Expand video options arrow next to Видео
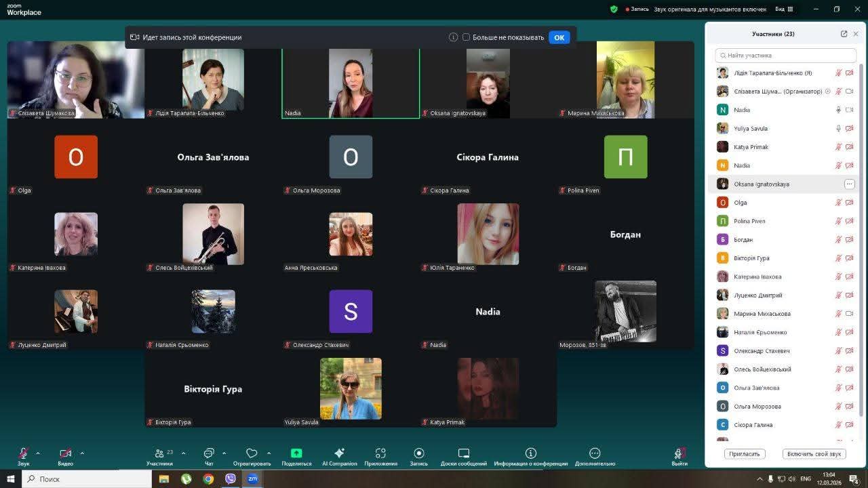Screen dimensions: 868x488 click(x=82, y=453)
